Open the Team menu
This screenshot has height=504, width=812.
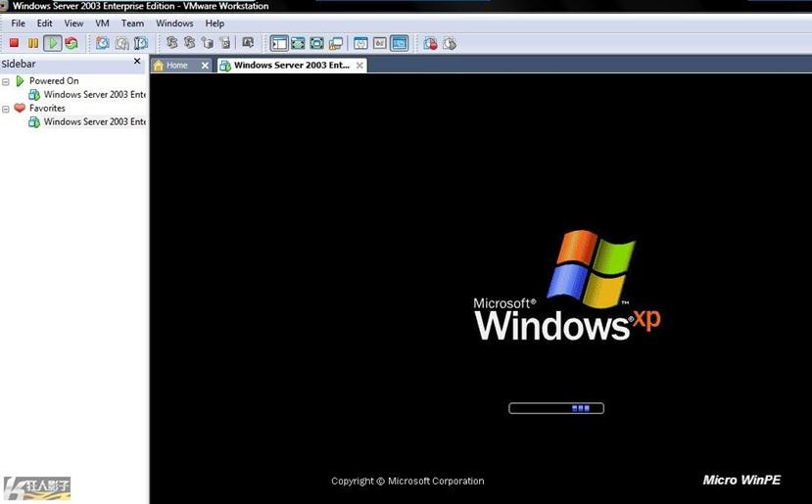[132, 23]
